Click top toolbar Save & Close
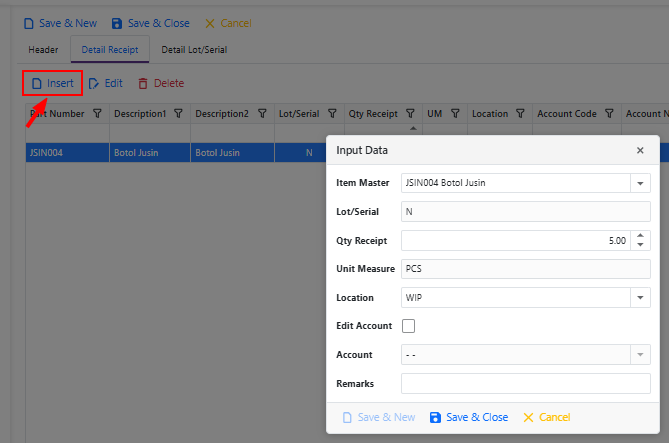 click(x=150, y=23)
